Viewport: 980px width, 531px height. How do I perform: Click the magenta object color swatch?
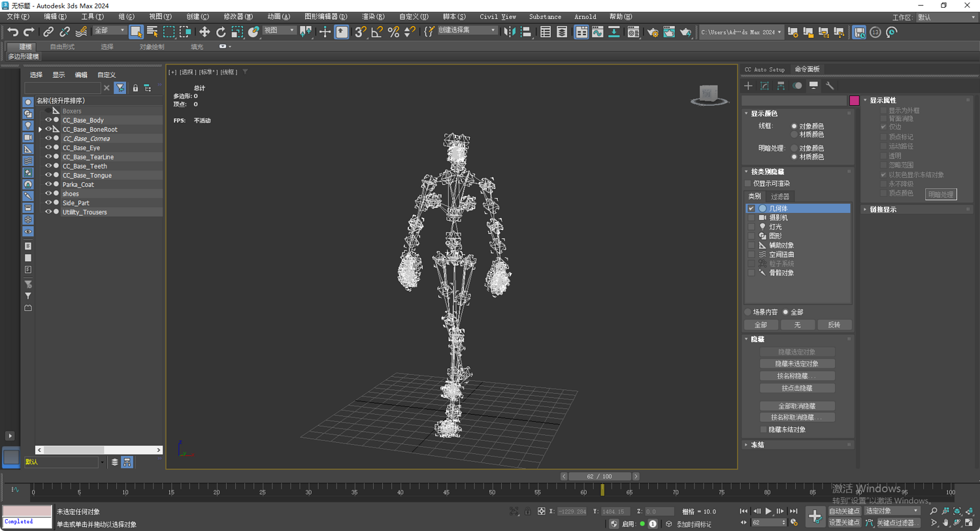click(x=855, y=101)
